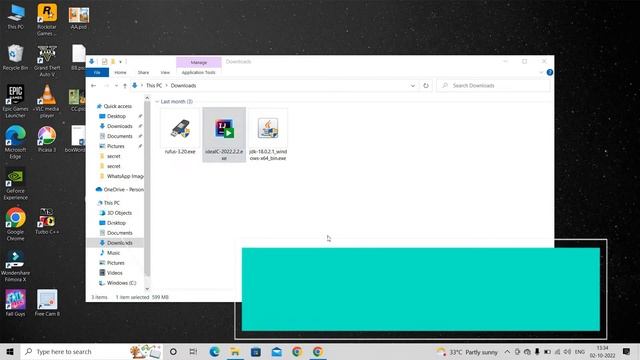Image resolution: width=640 pixels, height=360 pixels.
Task: Click the weather widget showing 33°C
Action: pos(467,352)
